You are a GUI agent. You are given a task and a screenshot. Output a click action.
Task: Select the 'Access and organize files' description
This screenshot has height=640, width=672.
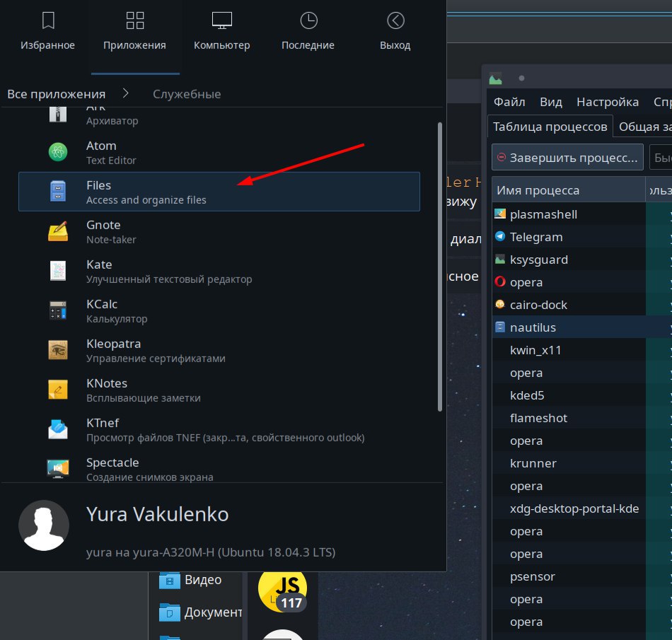pyautogui.click(x=146, y=200)
